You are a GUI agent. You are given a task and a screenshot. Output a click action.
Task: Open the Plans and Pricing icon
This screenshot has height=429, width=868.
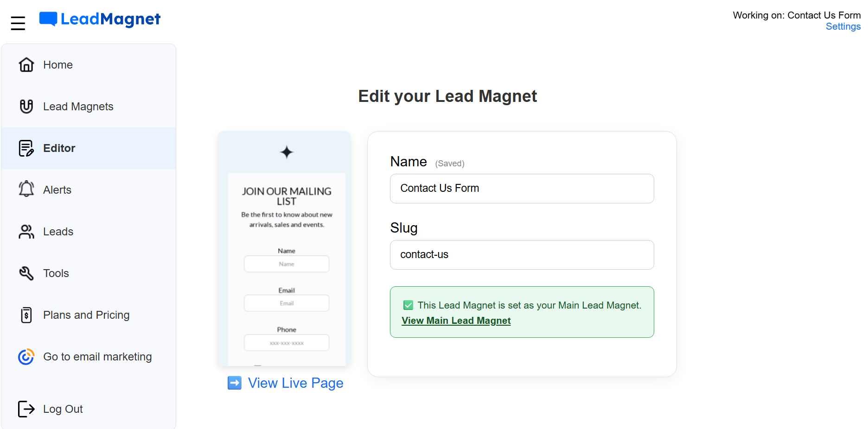click(26, 315)
